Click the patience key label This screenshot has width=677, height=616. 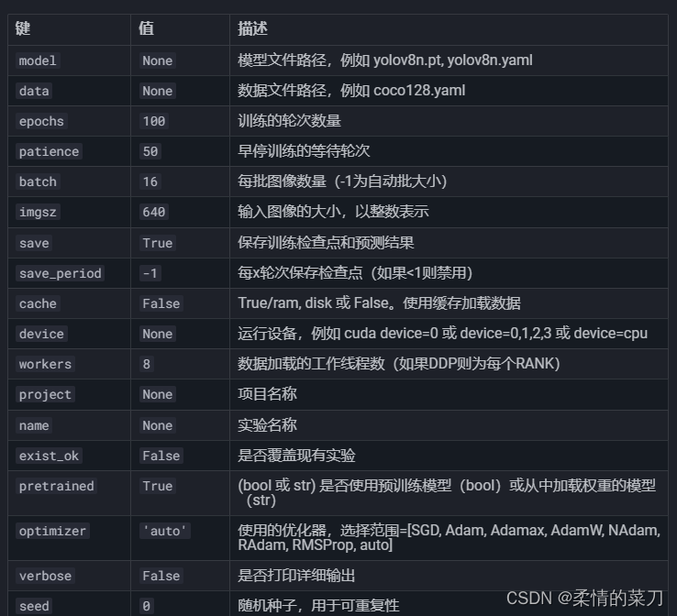click(x=49, y=152)
